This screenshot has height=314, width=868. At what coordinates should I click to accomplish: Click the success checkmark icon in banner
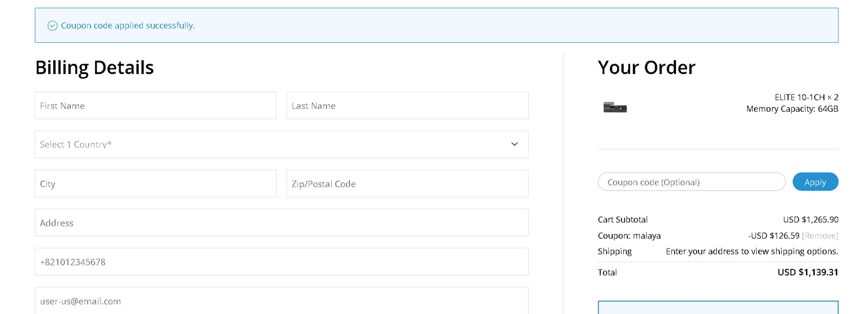pos(52,25)
